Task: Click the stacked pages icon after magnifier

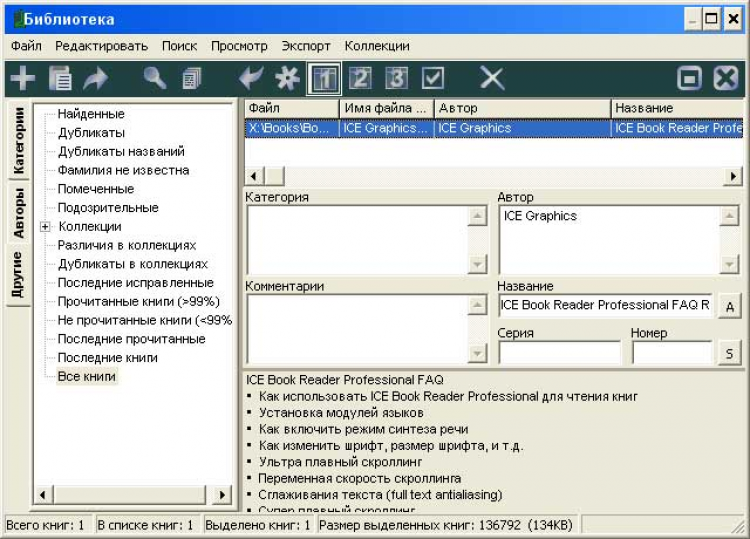Action: 192,78
